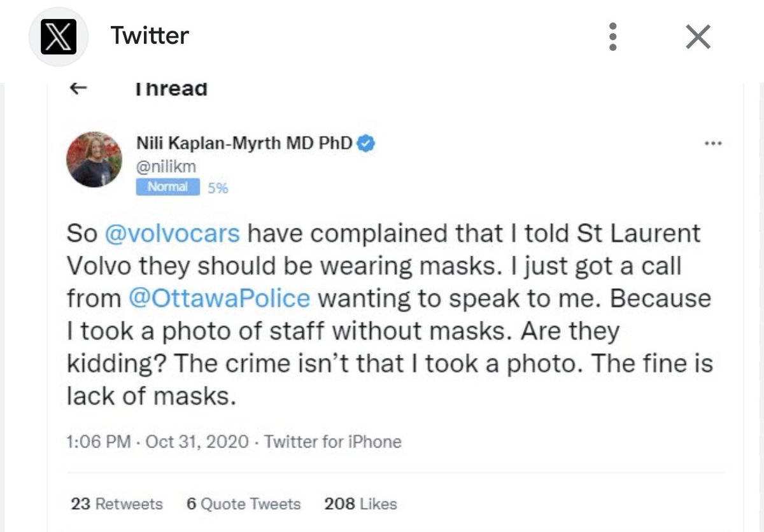Screen dimensions: 764x532
Task: View the 23 Retweets list
Action: pyautogui.click(x=117, y=504)
